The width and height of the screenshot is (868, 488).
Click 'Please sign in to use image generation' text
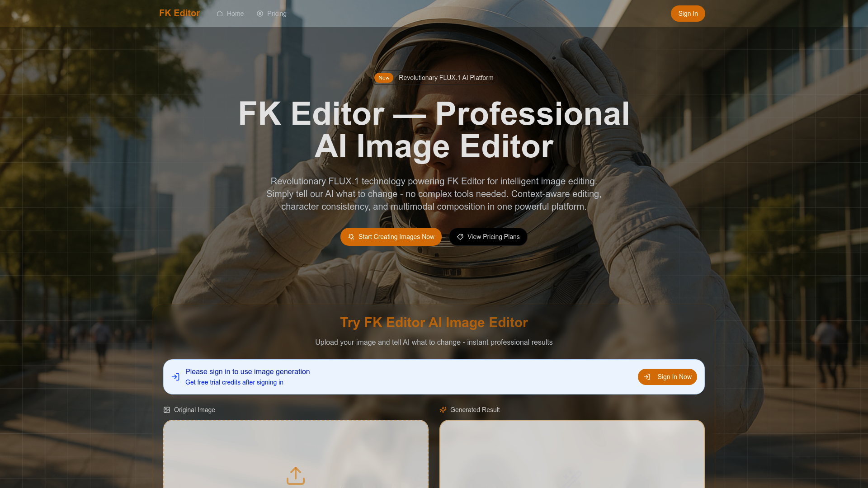pyautogui.click(x=247, y=371)
